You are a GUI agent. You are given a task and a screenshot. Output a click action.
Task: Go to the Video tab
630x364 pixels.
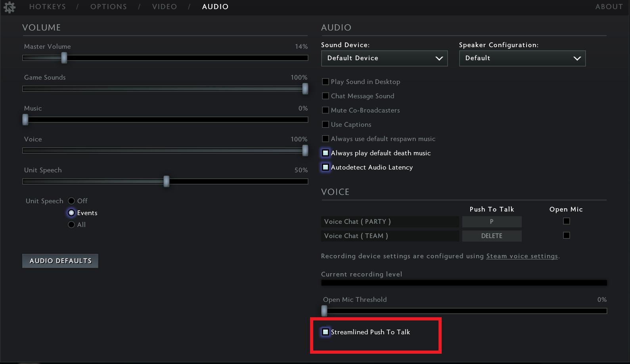(165, 7)
